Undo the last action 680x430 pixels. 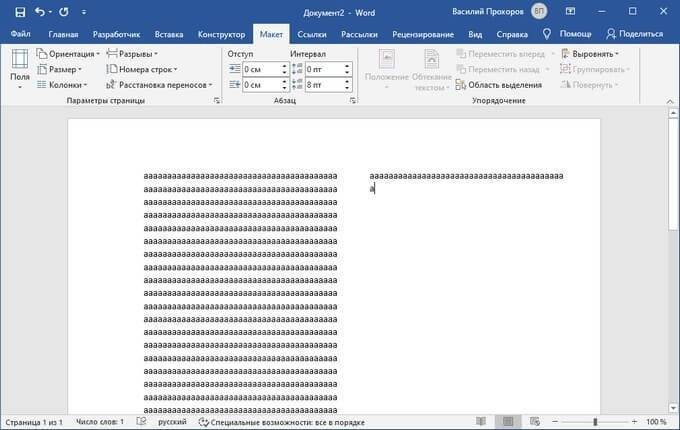tap(39, 12)
